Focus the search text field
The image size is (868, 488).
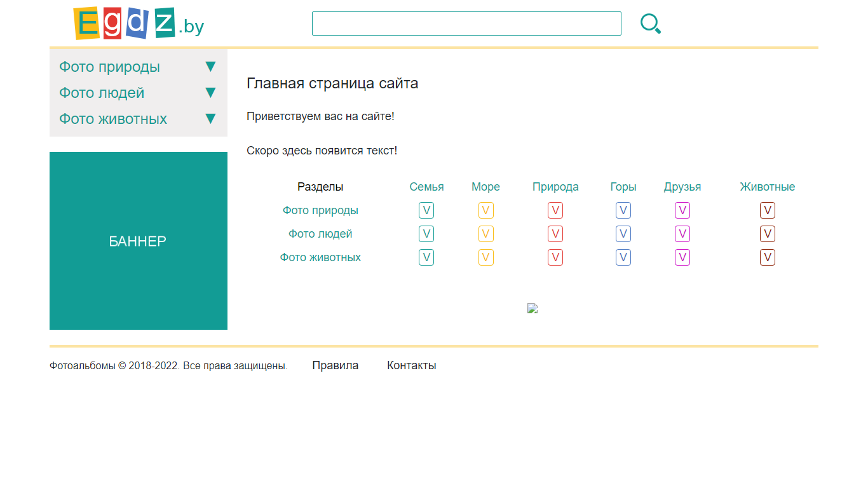coord(466,24)
